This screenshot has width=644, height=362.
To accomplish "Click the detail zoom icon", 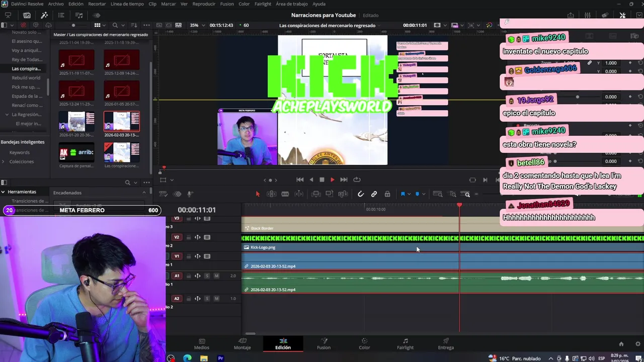I will [x=453, y=194].
